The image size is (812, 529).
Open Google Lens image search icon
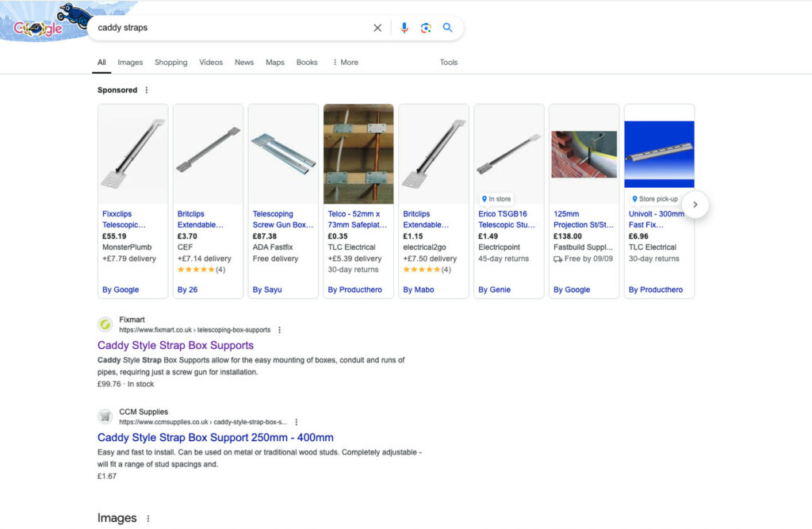(426, 28)
